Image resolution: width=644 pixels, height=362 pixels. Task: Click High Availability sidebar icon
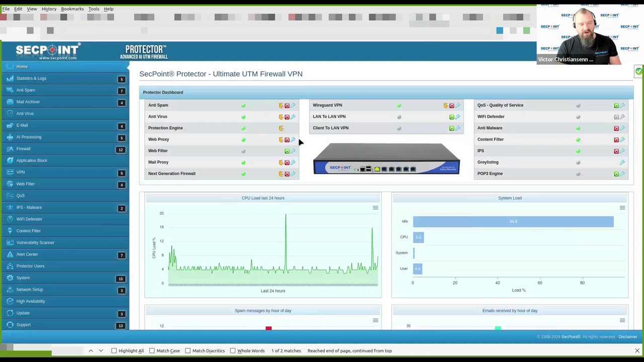pos(10,301)
